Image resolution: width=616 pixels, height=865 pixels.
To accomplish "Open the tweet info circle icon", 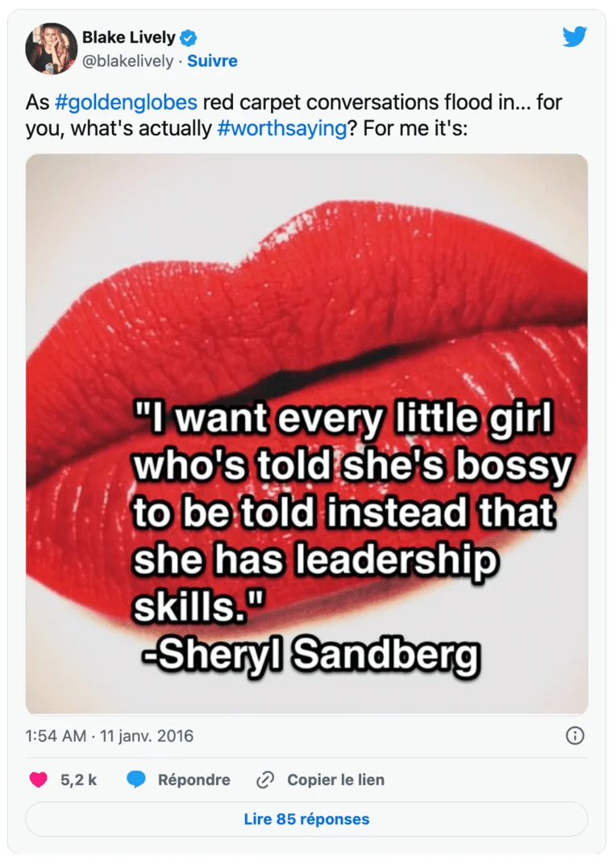I will (x=574, y=736).
